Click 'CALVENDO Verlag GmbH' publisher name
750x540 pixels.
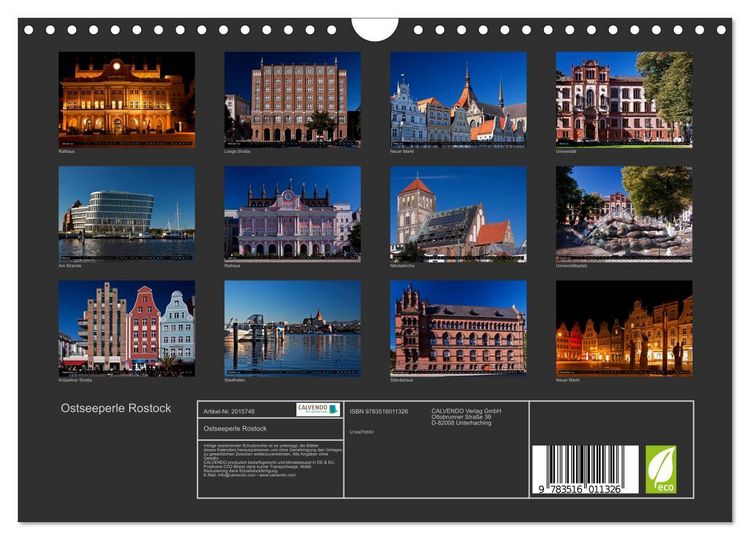tap(466, 411)
